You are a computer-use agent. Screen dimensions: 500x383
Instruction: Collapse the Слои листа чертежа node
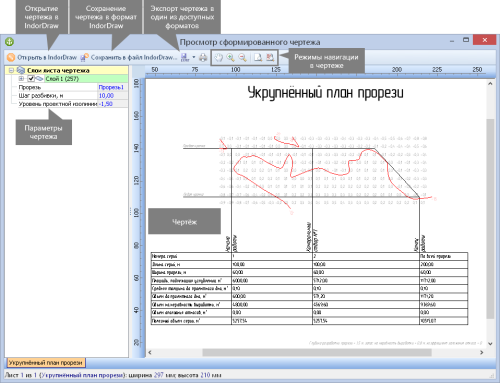(x=11, y=70)
